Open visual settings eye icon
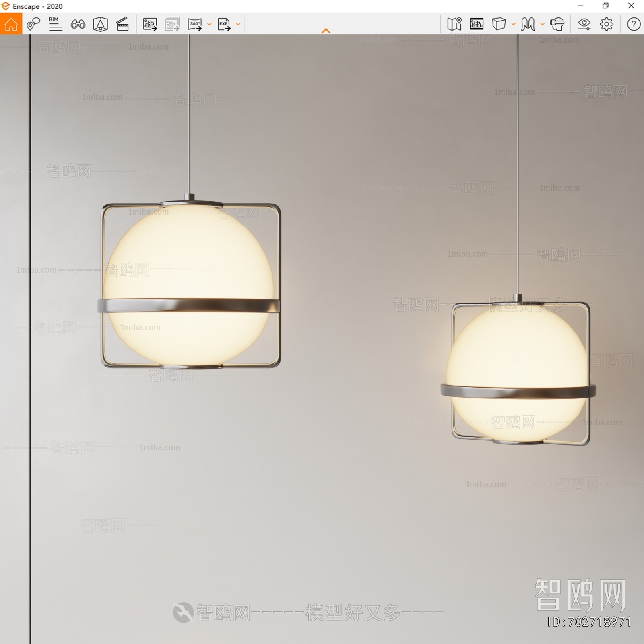Image resolution: width=644 pixels, height=644 pixels. [584, 24]
